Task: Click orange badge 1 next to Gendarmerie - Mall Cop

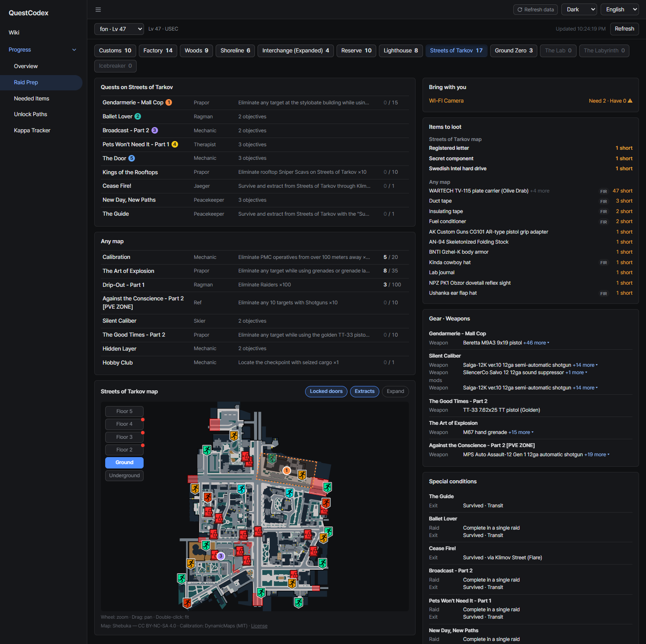Action: 168,103
